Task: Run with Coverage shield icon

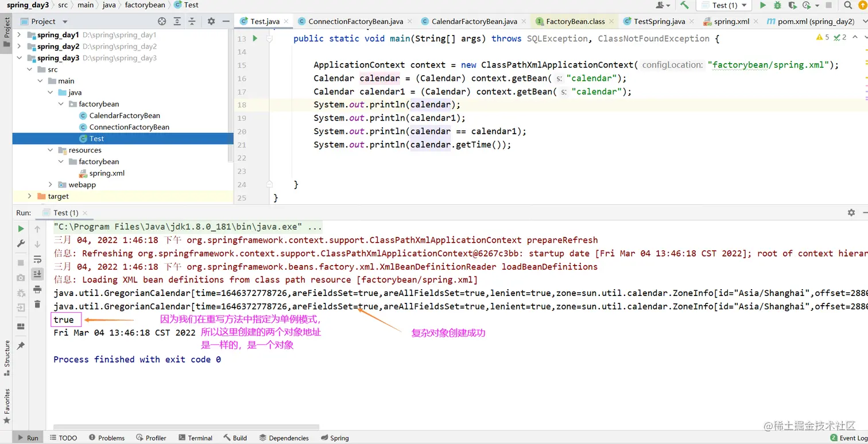Action: point(792,5)
